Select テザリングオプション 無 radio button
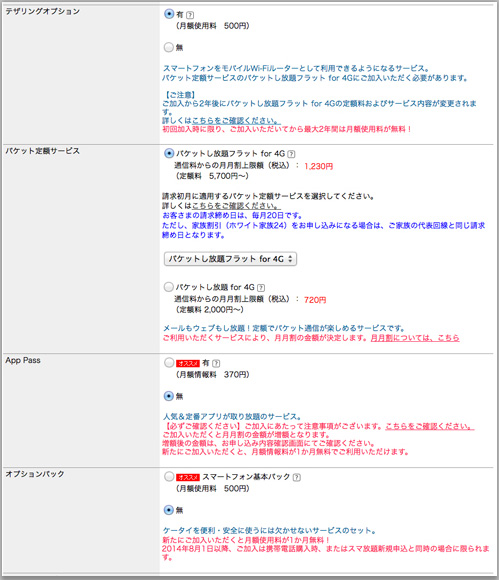 pos(169,47)
